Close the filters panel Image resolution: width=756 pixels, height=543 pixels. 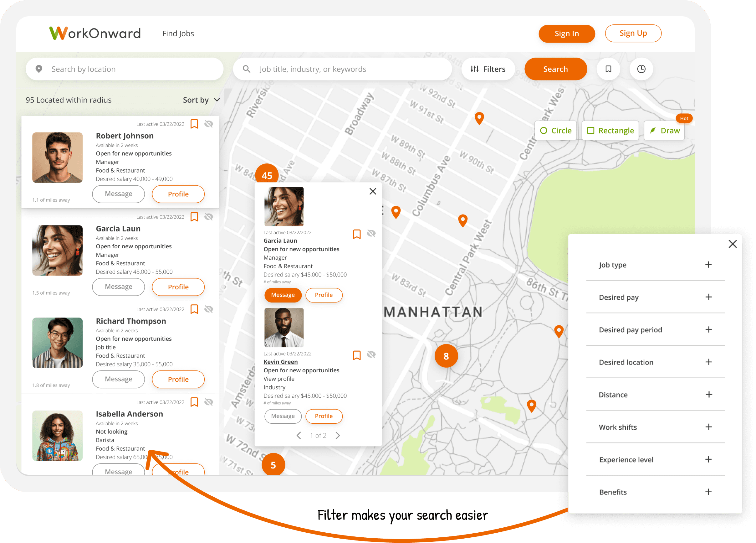click(x=732, y=244)
